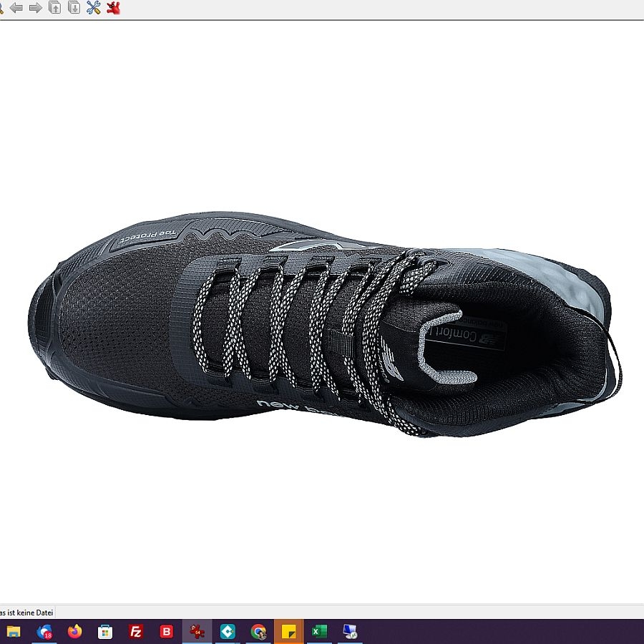Image resolution: width=644 pixels, height=644 pixels.
Task: Switch to Google Chrome in the taskbar
Action: pos(258,631)
